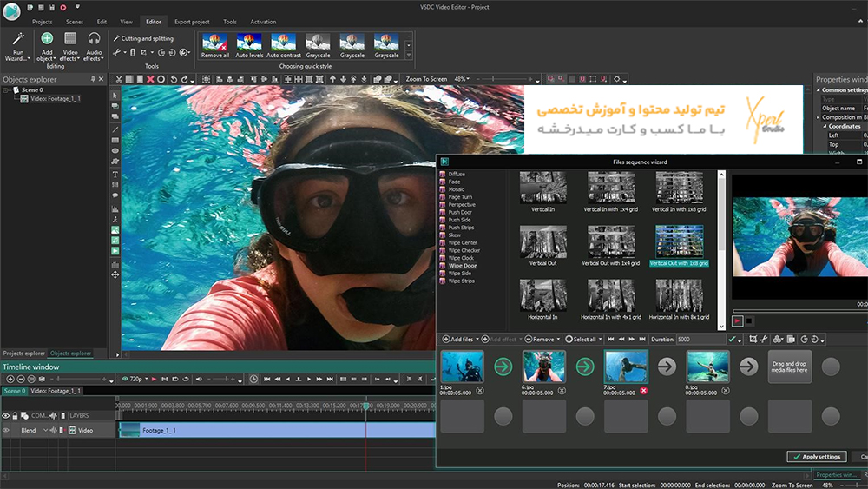Adjust the timeline zoom slider
Image resolution: width=868 pixels, height=489 pixels.
point(77,380)
